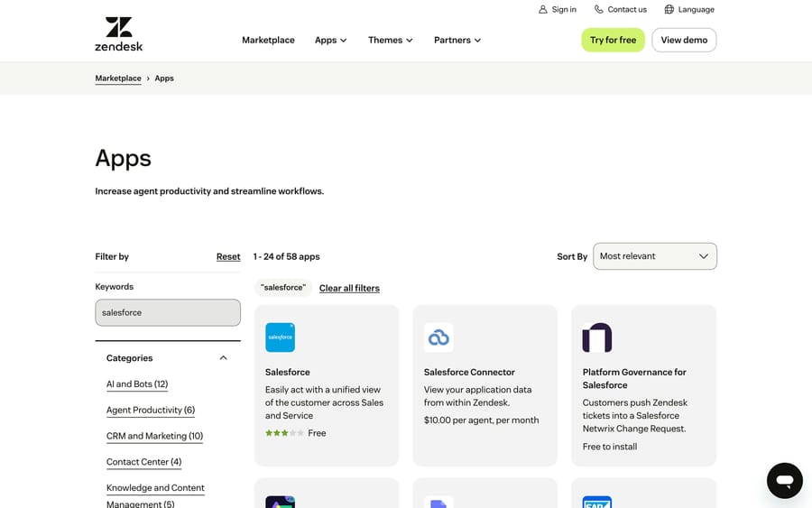Click the View demo button
This screenshot has width=812, height=508.
tap(684, 40)
